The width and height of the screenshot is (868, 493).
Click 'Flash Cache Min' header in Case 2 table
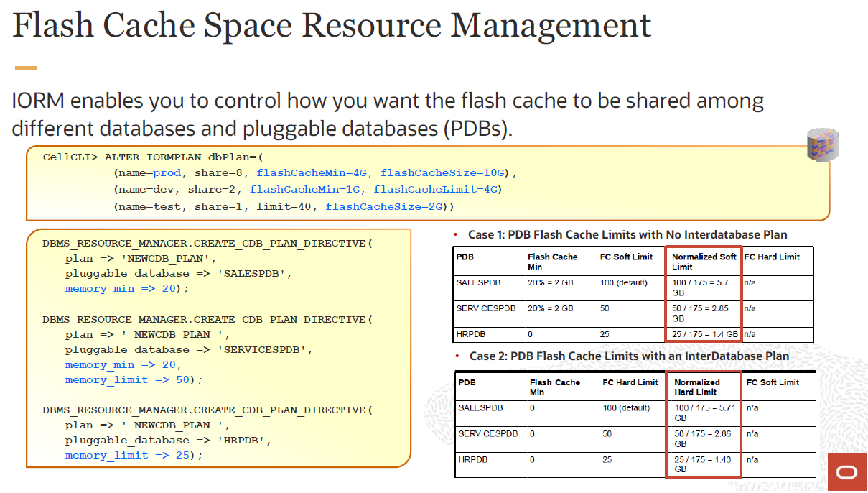[x=555, y=387]
